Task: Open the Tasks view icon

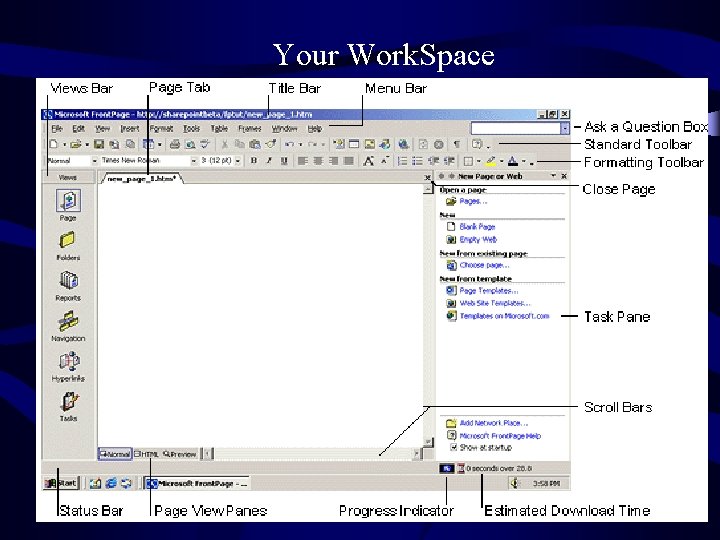Action: point(69,402)
